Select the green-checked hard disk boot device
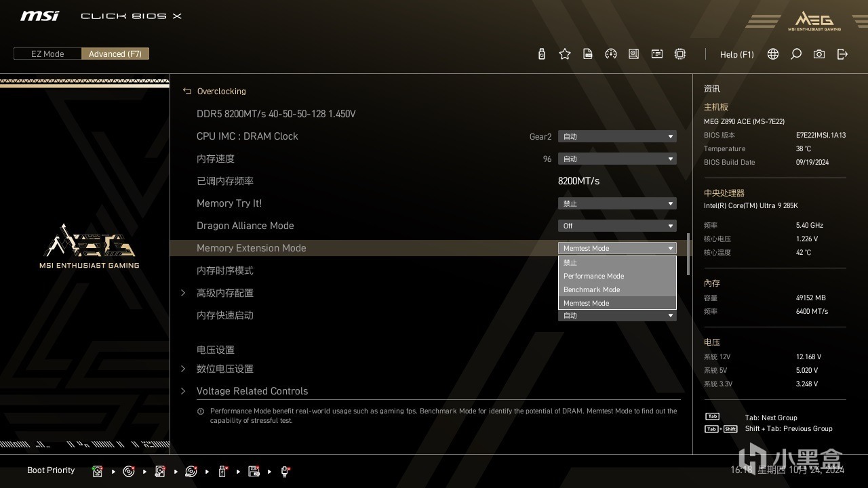This screenshot has height=488, width=868. [97, 471]
